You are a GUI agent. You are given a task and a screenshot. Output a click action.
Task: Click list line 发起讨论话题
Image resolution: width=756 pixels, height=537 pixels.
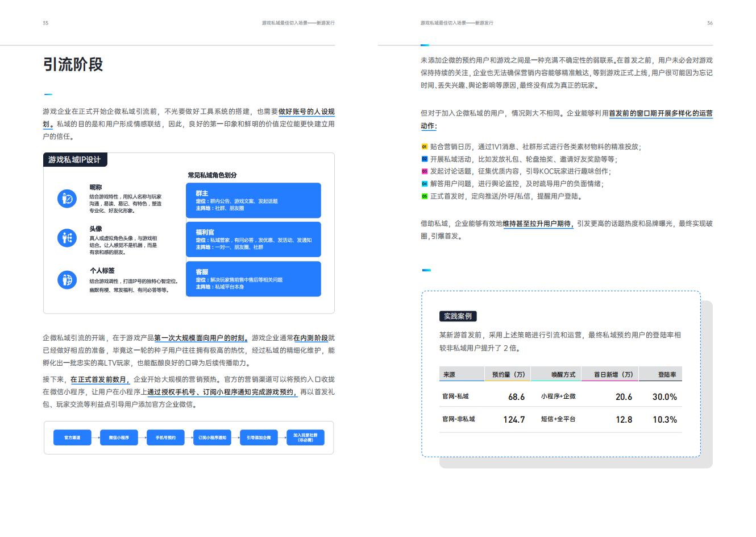pos(520,171)
